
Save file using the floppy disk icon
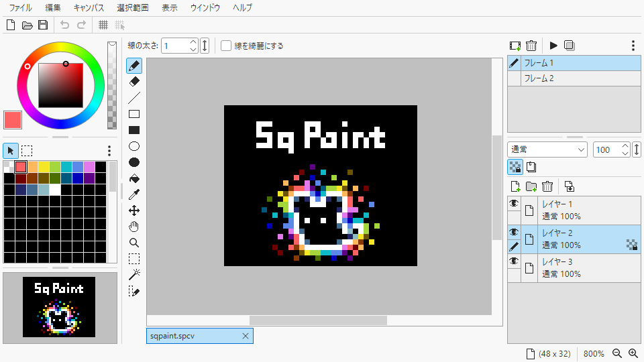(x=43, y=25)
